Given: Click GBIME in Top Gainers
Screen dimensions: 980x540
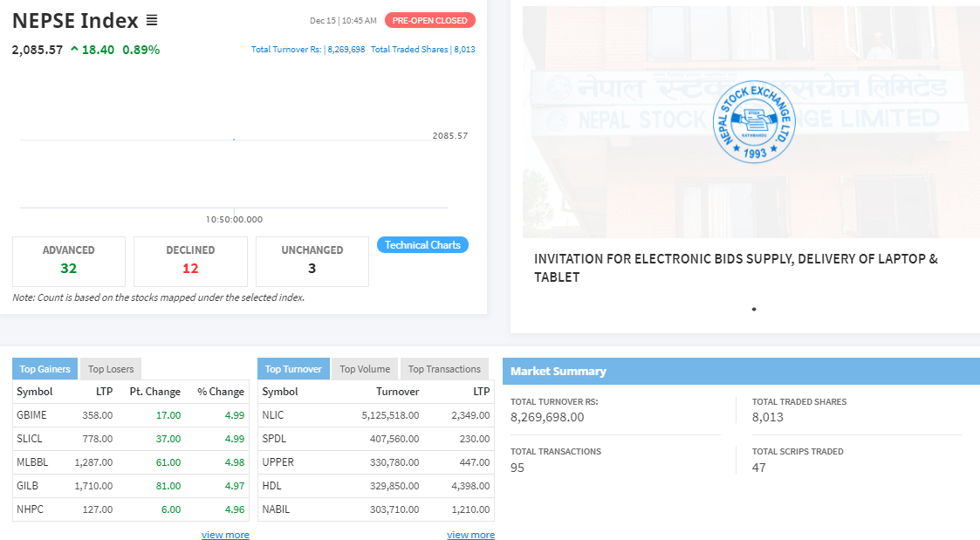Looking at the screenshot, I should pos(32,415).
